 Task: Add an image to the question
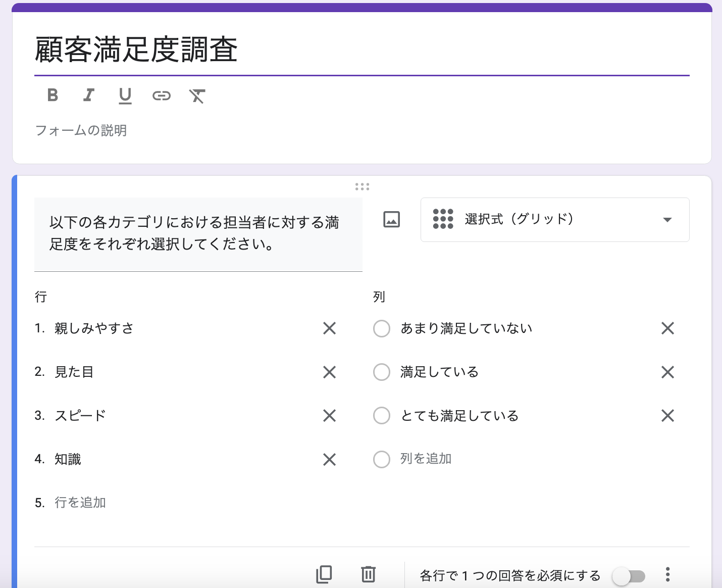pyautogui.click(x=391, y=219)
